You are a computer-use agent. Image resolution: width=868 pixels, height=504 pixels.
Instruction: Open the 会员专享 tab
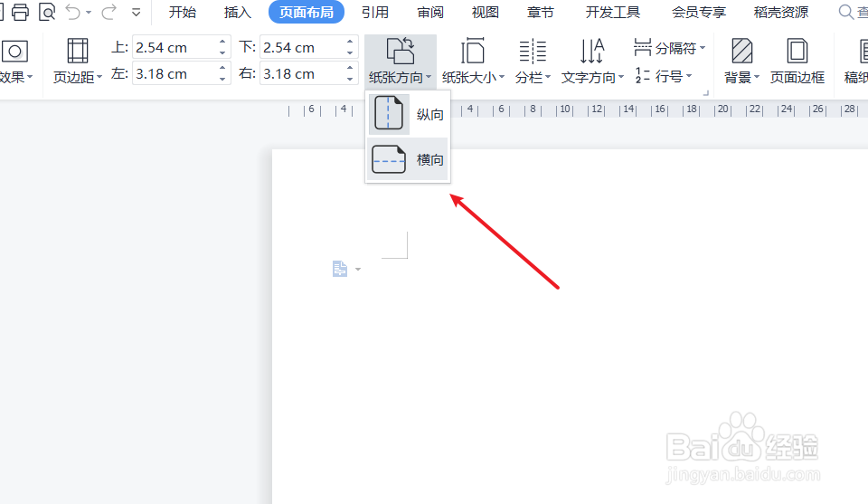coord(699,12)
